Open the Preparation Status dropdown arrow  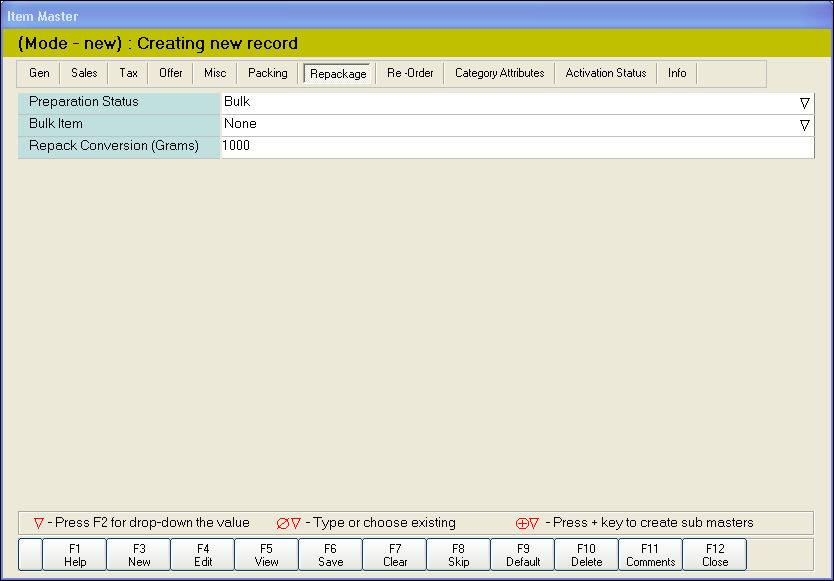(804, 103)
